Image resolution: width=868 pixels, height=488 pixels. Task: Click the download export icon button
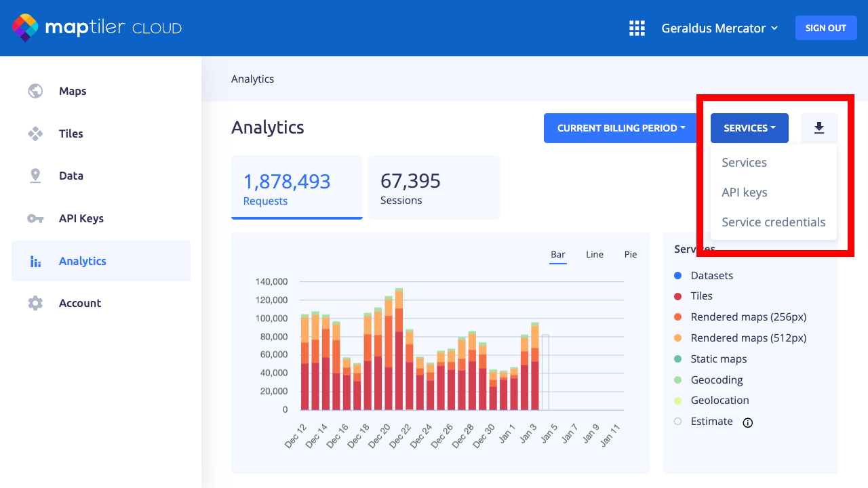[x=819, y=128]
